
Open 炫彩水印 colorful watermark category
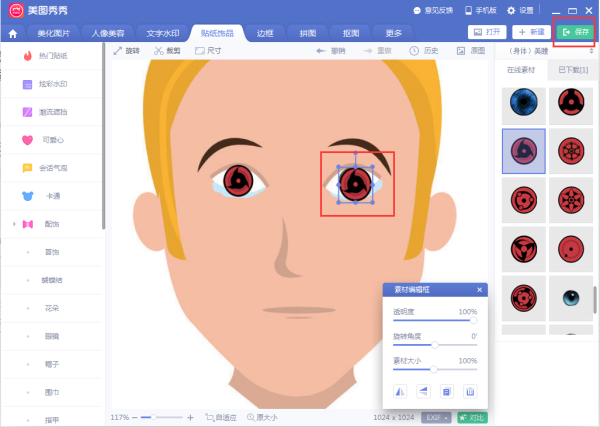click(x=52, y=84)
